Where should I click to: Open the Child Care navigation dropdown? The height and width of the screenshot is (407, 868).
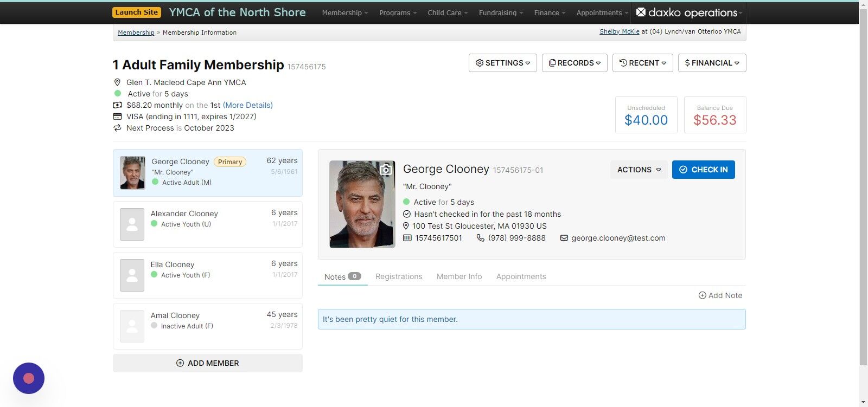[x=448, y=12]
